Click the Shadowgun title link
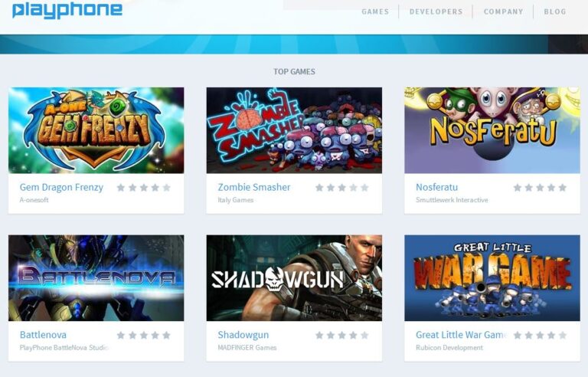This screenshot has height=377, width=588. [x=243, y=335]
